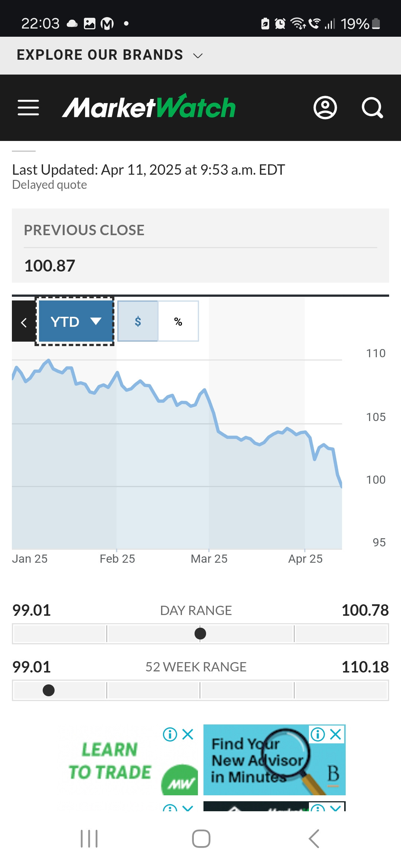Viewport: 401px width, 868px height.
Task: Open ad info on the Find Your New Advisor ad
Action: pyautogui.click(x=318, y=734)
